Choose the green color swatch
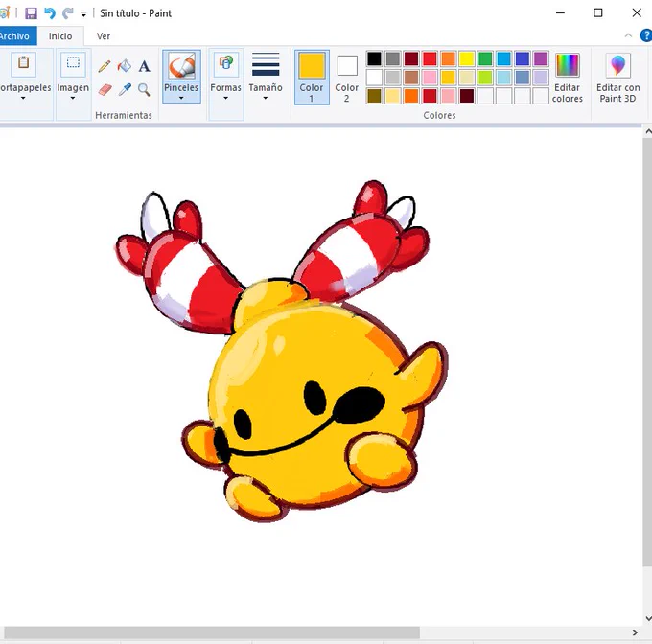The image size is (652, 644). point(485,58)
